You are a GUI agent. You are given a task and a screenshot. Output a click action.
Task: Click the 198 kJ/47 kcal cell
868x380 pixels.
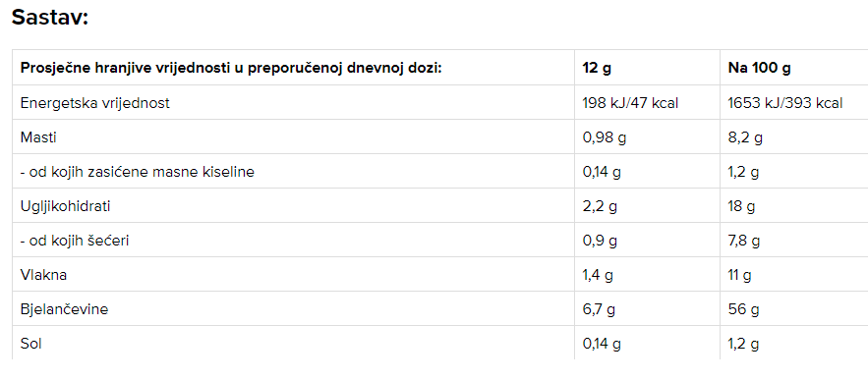tap(630, 103)
